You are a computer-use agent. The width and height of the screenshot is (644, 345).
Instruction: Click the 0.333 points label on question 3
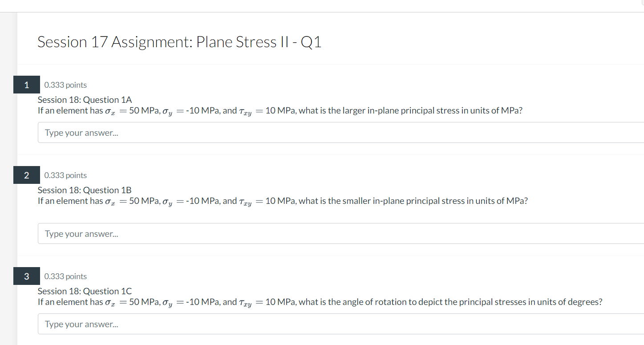[65, 276]
